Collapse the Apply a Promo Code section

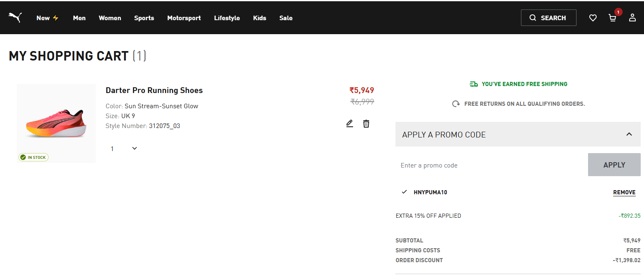pyautogui.click(x=629, y=134)
